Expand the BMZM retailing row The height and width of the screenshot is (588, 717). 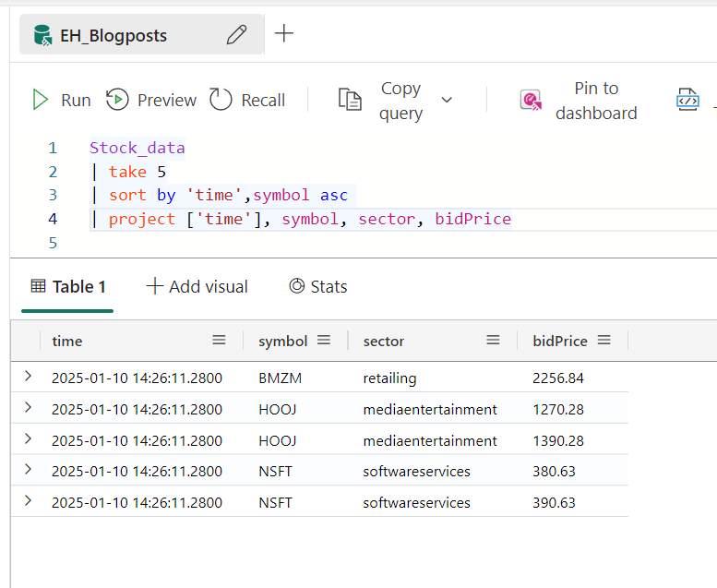pyautogui.click(x=28, y=377)
